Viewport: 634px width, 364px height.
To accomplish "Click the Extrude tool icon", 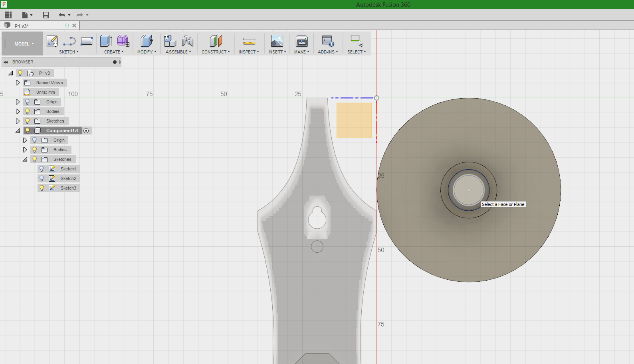I will point(106,41).
